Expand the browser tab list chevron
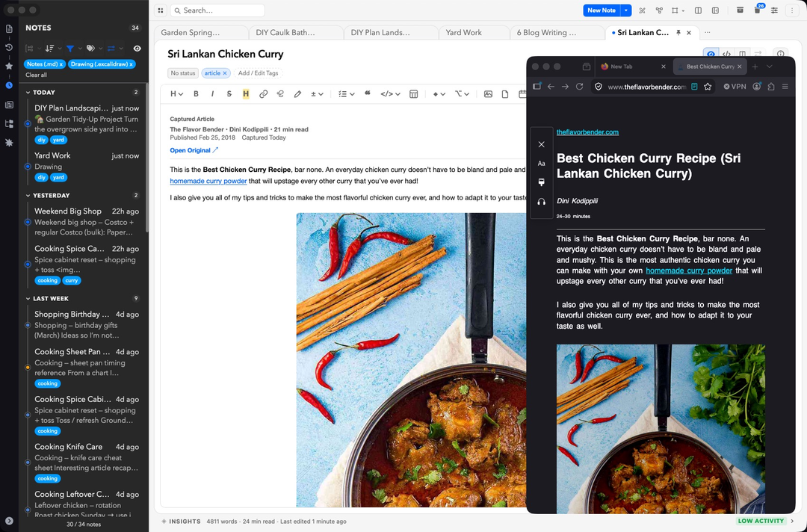 pos(770,66)
